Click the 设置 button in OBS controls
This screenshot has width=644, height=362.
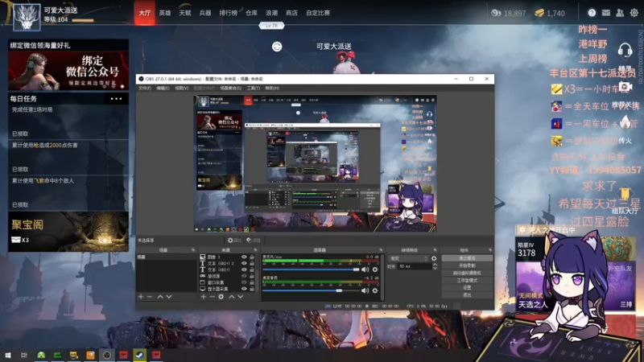point(467,288)
